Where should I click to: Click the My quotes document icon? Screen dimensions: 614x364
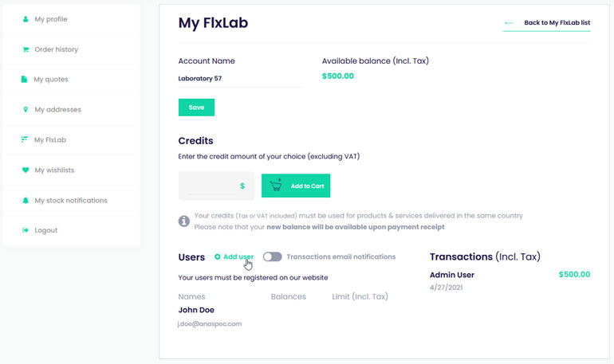(x=24, y=80)
